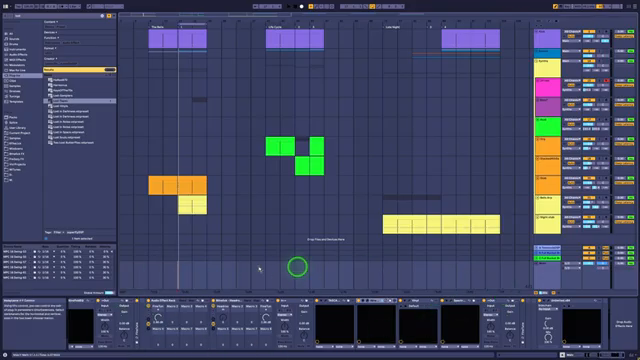Expand the Devices filter group
Screen dimensions: 640x360
(51, 32)
